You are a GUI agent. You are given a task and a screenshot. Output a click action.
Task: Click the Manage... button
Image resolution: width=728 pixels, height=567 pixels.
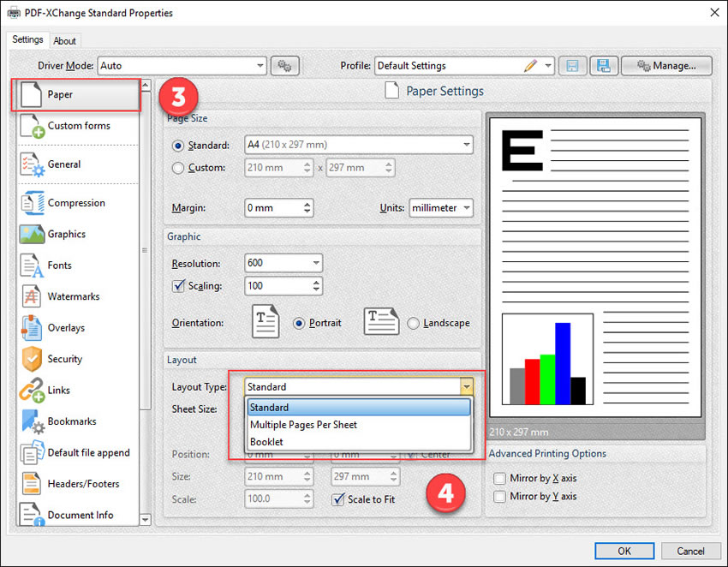pyautogui.click(x=666, y=66)
